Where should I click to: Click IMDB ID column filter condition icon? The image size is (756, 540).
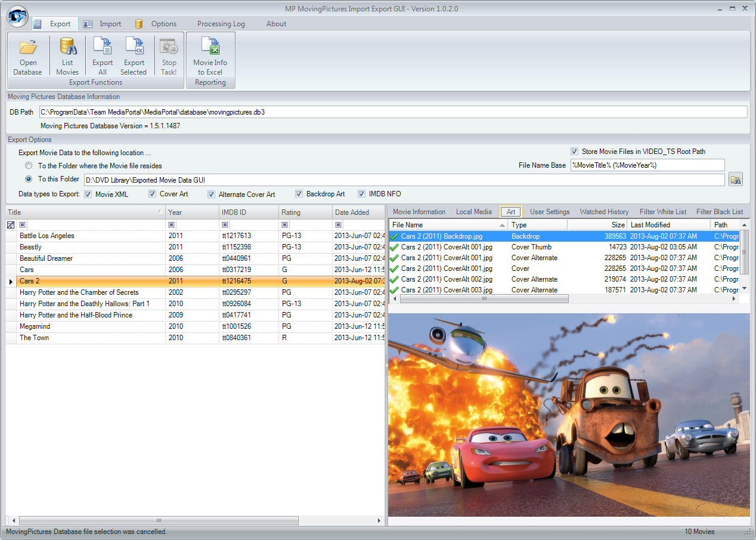[x=225, y=225]
